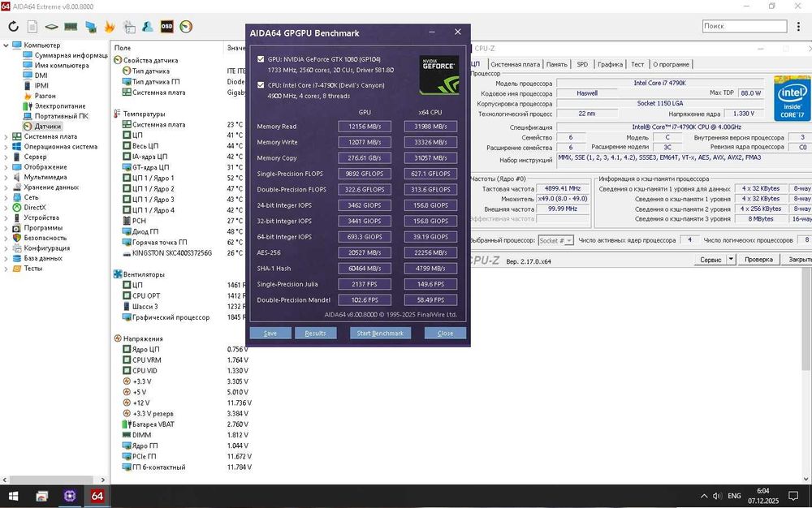
Task: Open the monitor diagnostics toolbar icon
Action: click(x=91, y=27)
